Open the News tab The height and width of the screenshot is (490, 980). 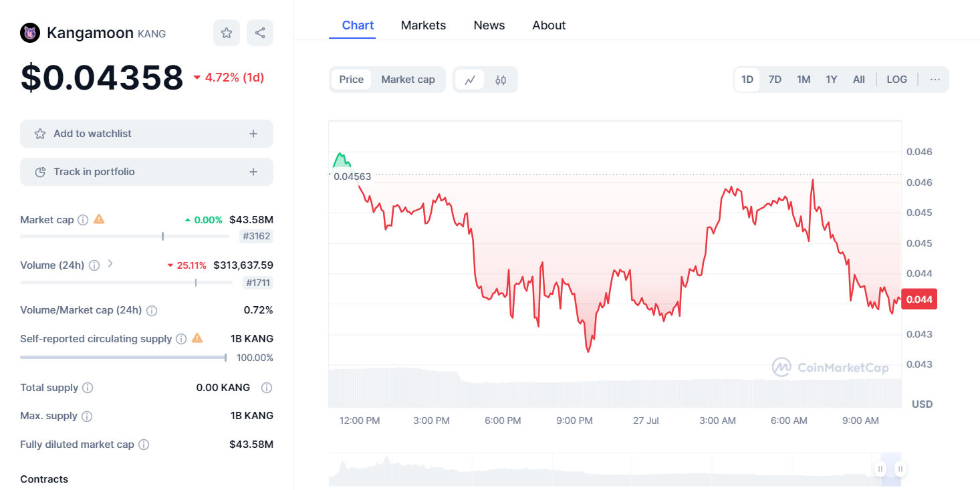pyautogui.click(x=489, y=25)
